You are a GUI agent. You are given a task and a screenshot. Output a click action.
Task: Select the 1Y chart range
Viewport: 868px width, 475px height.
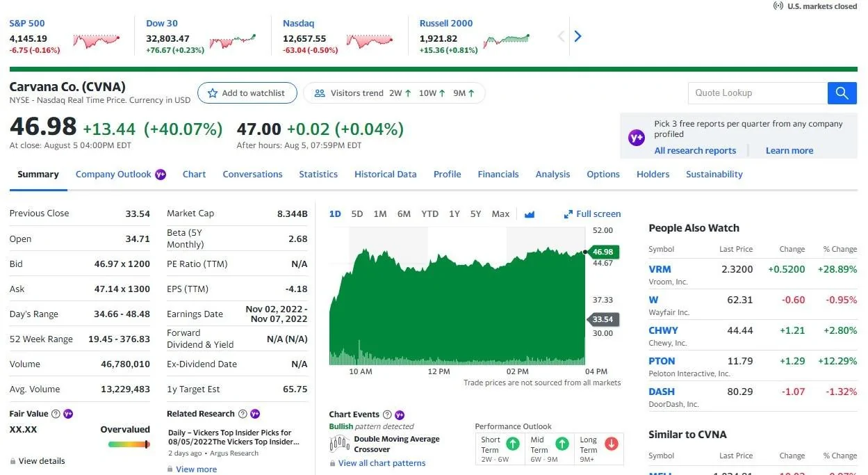[455, 214]
